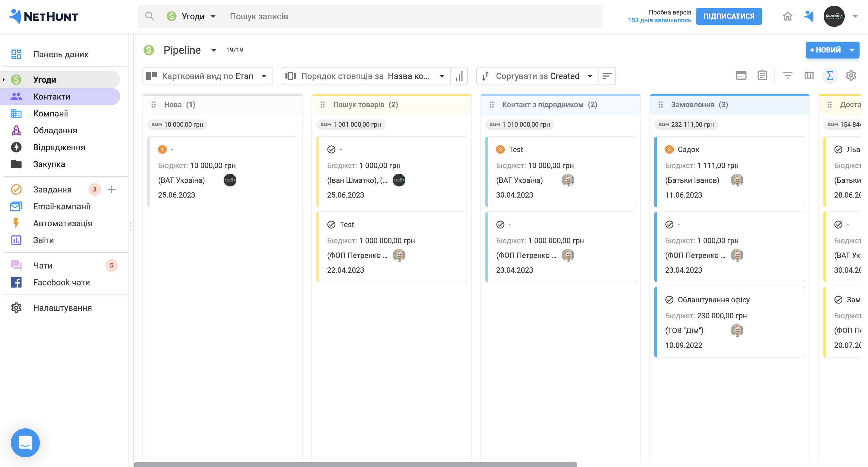Open the card layout view icon
Viewport: 868px width, 467px height.
click(x=741, y=76)
